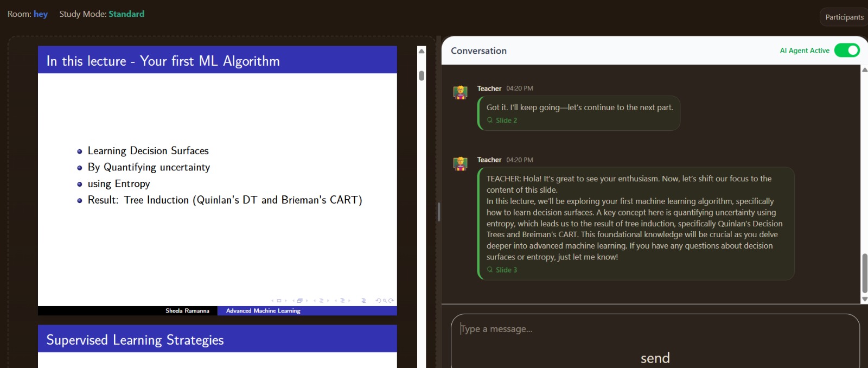
Task: Click the 'Conversation' panel heading
Action: pyautogui.click(x=478, y=50)
